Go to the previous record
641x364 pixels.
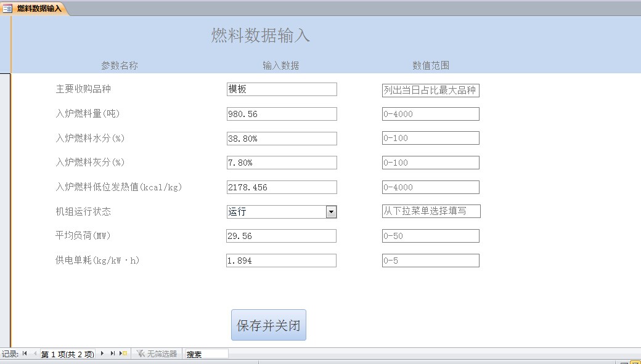(35, 354)
